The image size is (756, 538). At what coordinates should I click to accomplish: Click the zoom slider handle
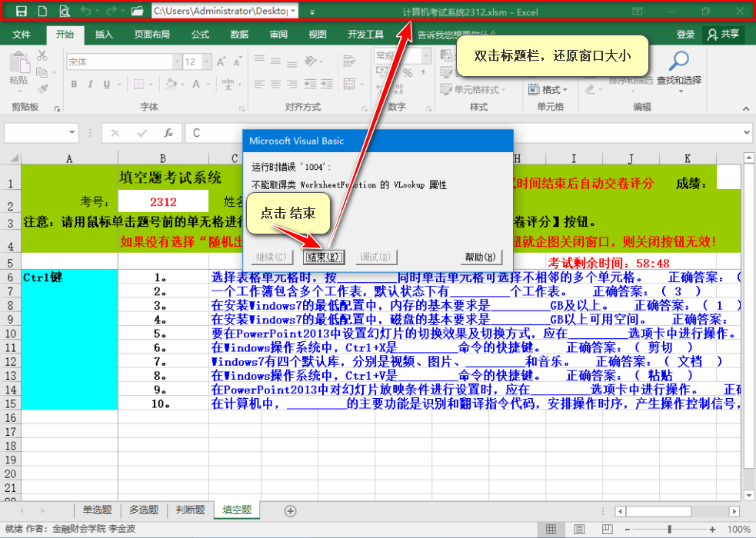(x=669, y=530)
